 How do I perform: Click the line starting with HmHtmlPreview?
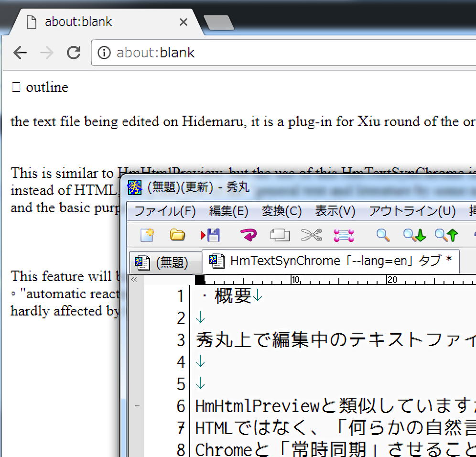click(x=336, y=406)
